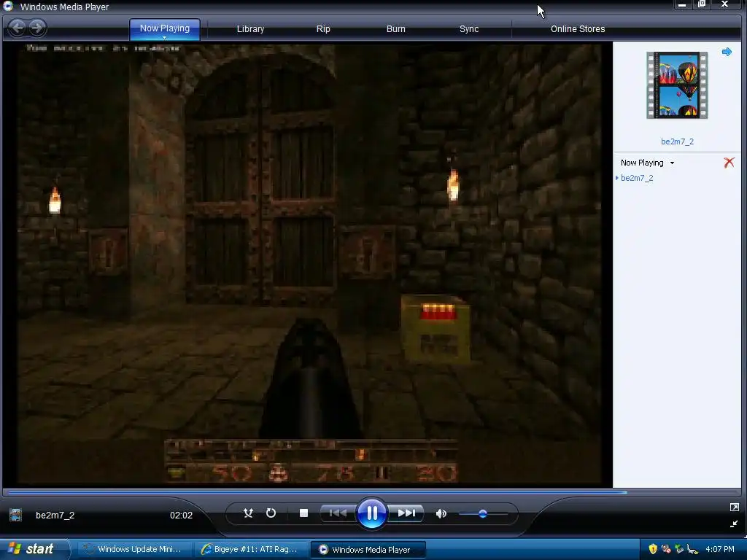Open the Rip tab

click(323, 29)
